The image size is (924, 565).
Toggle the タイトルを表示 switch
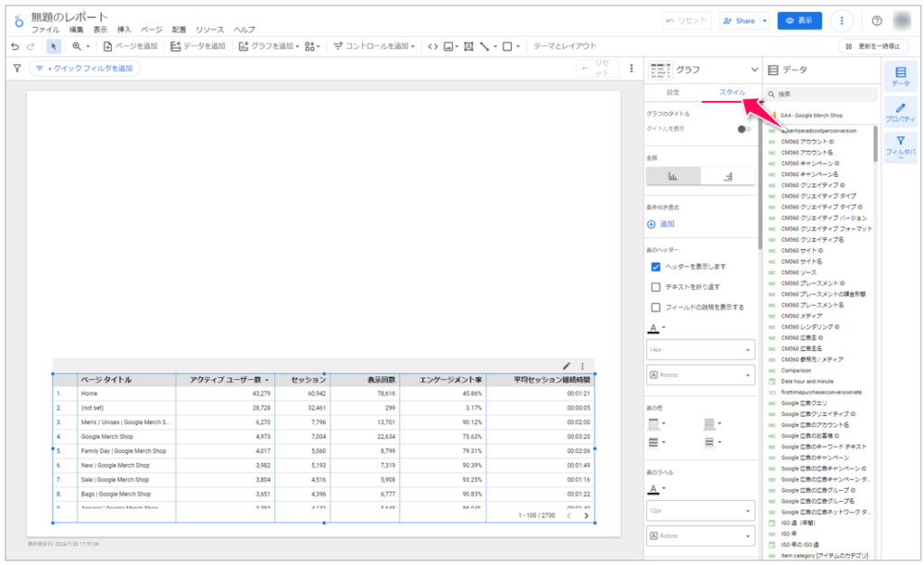(x=744, y=129)
